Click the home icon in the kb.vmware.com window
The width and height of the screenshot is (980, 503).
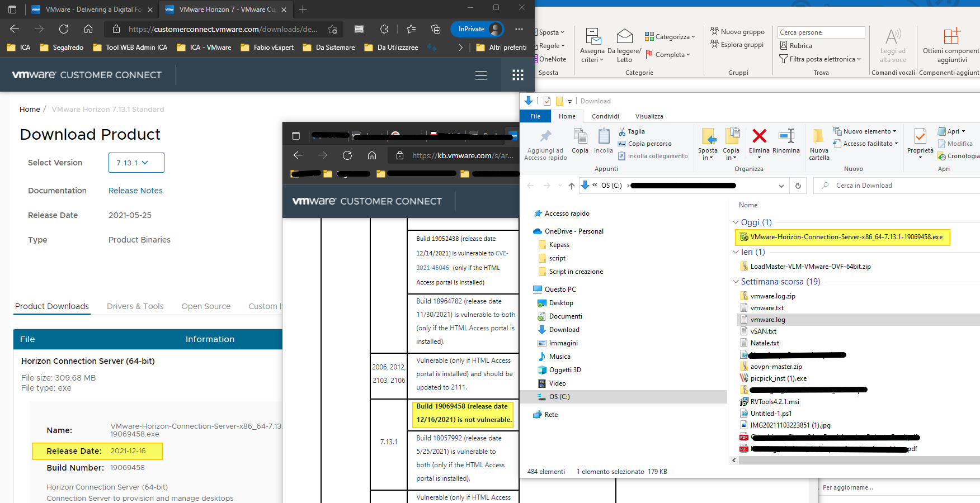coord(372,155)
